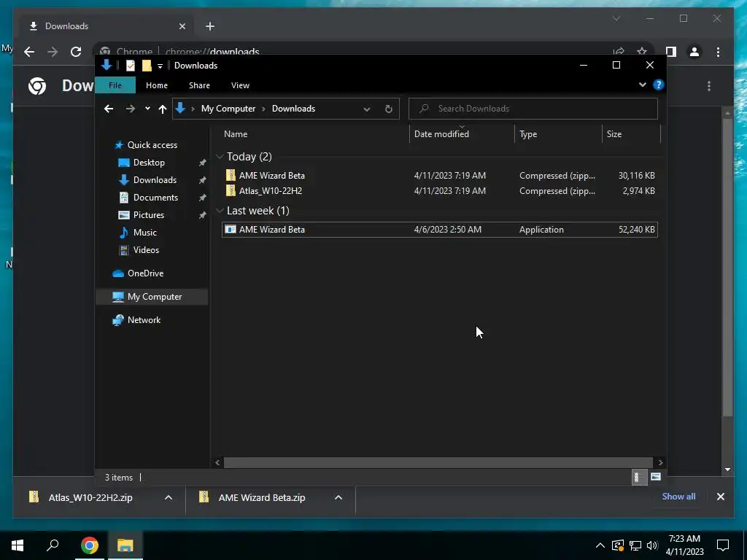Click Chrome icon in taskbar
Viewport: 747px width, 560px height.
89,545
